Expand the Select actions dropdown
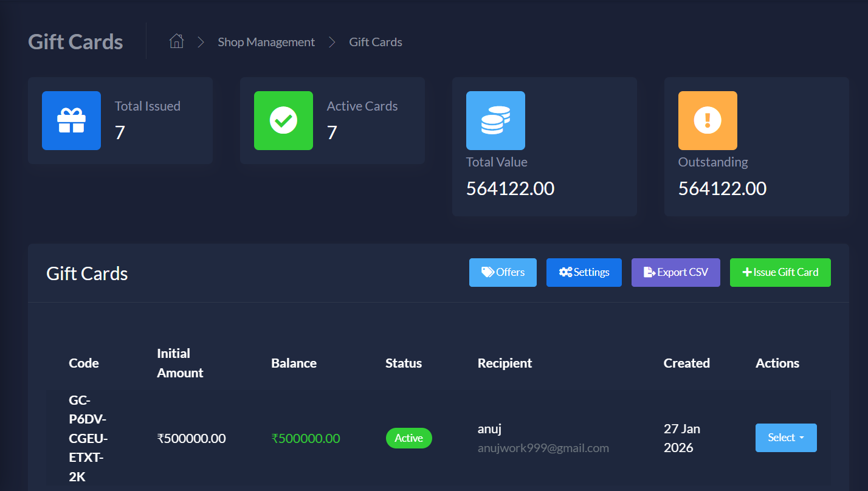This screenshot has width=868, height=491. tap(785, 438)
